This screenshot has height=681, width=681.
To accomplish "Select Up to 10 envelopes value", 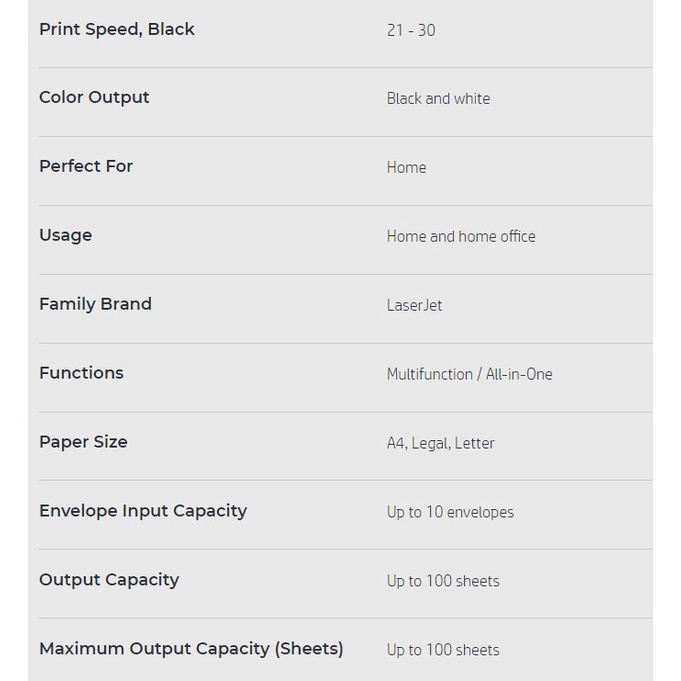I will [x=450, y=512].
